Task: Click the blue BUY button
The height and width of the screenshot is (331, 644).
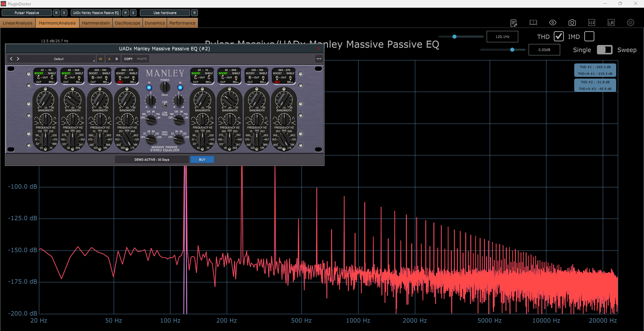Action: [202, 159]
